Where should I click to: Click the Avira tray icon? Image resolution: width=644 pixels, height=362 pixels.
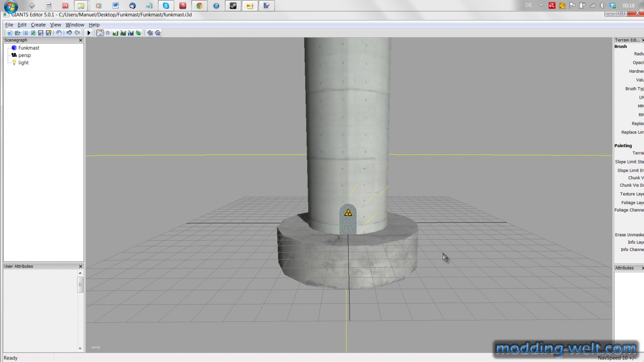[x=552, y=5]
